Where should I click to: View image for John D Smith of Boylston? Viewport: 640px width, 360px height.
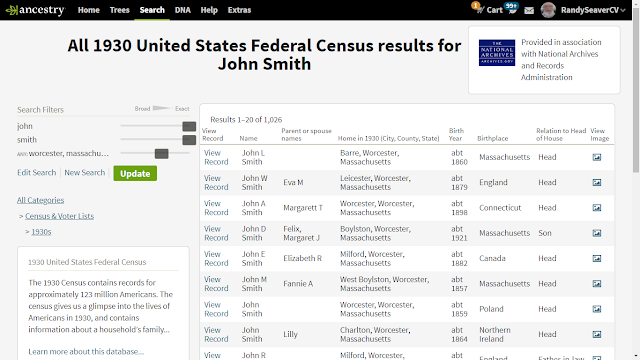tap(597, 233)
